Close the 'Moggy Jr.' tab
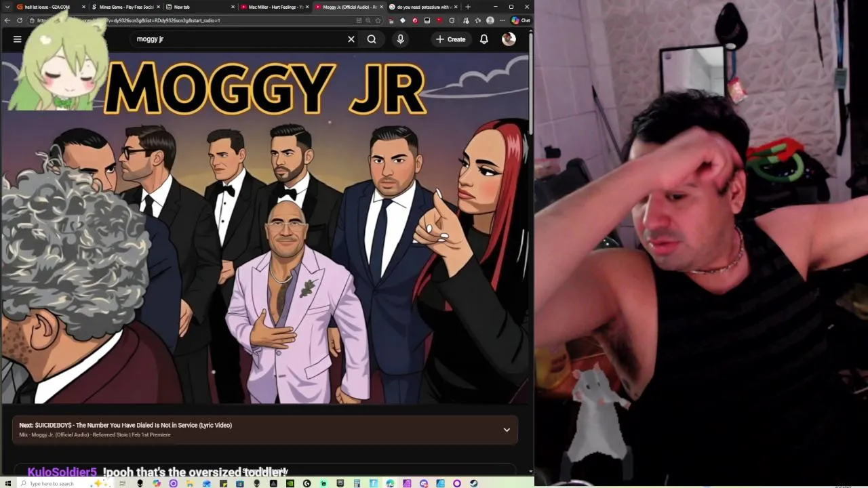 pyautogui.click(x=382, y=7)
